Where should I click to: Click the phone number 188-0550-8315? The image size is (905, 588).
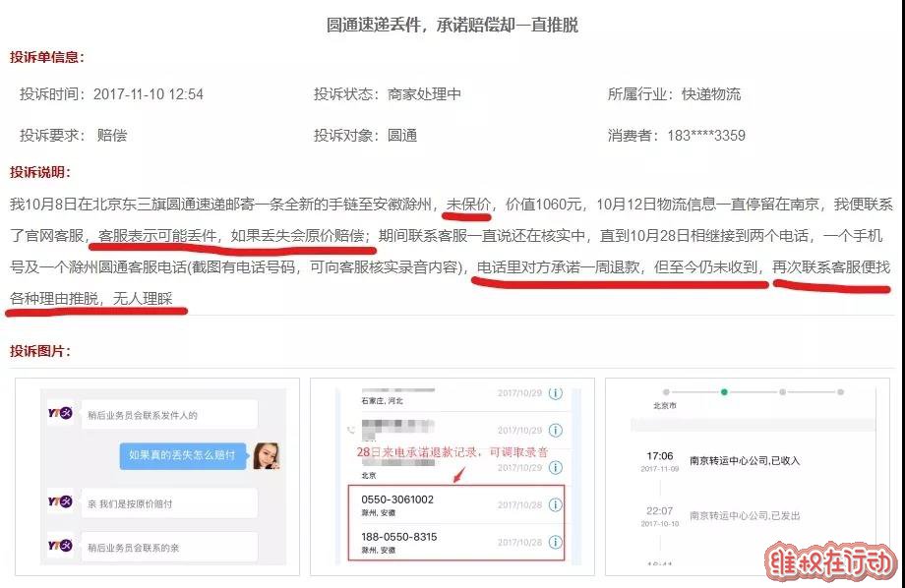click(398, 537)
